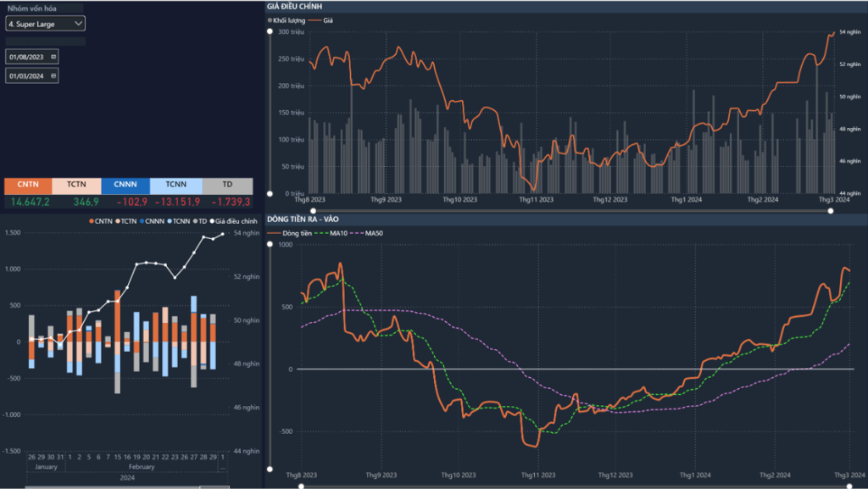Click the -13.151,9 TCNN value
Image resolution: width=868 pixels, height=489 pixels.
click(175, 202)
